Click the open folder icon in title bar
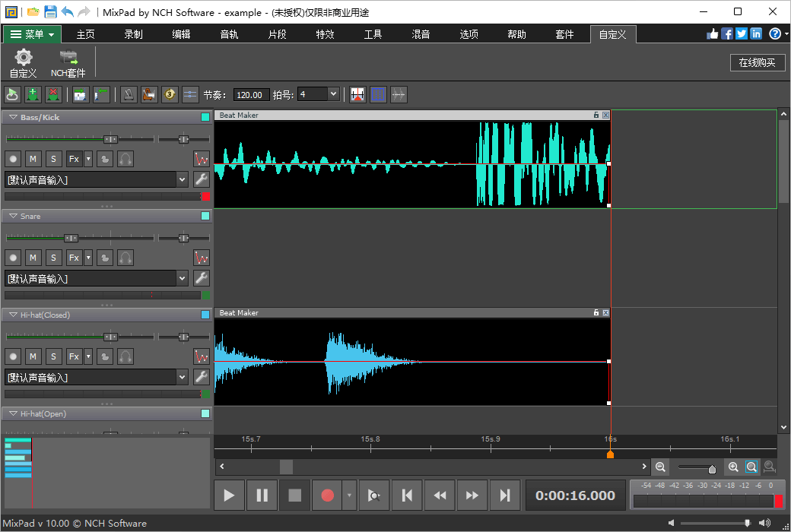This screenshot has height=532, width=791. click(33, 11)
